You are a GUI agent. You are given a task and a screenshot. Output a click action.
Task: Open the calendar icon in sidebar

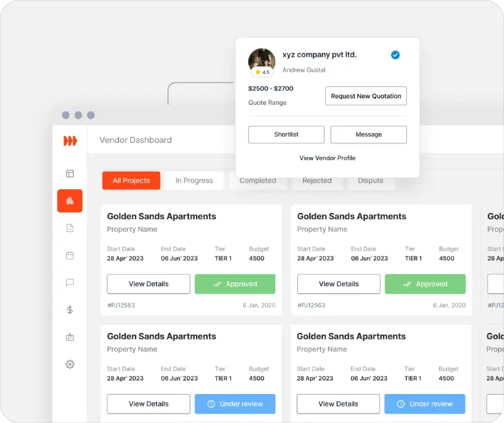[x=70, y=255]
